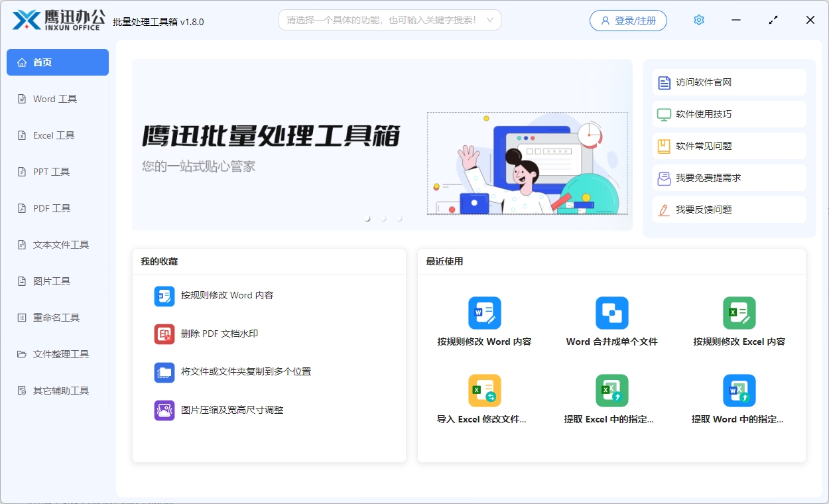Click the 导入 Excel 修改文件... label
Viewport: 829px width, 504px height.
(481, 420)
